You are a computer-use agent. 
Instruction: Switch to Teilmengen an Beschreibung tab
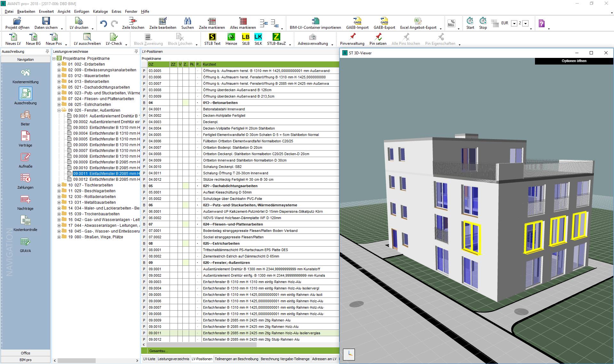point(236,359)
